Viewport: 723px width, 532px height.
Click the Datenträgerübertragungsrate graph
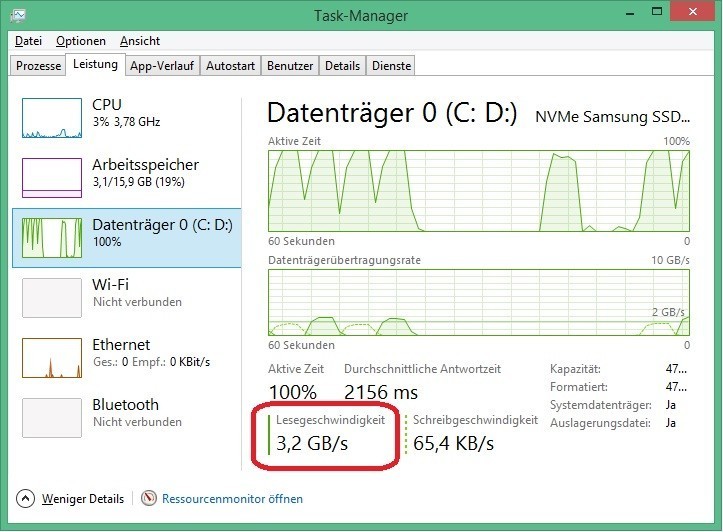[x=479, y=302]
